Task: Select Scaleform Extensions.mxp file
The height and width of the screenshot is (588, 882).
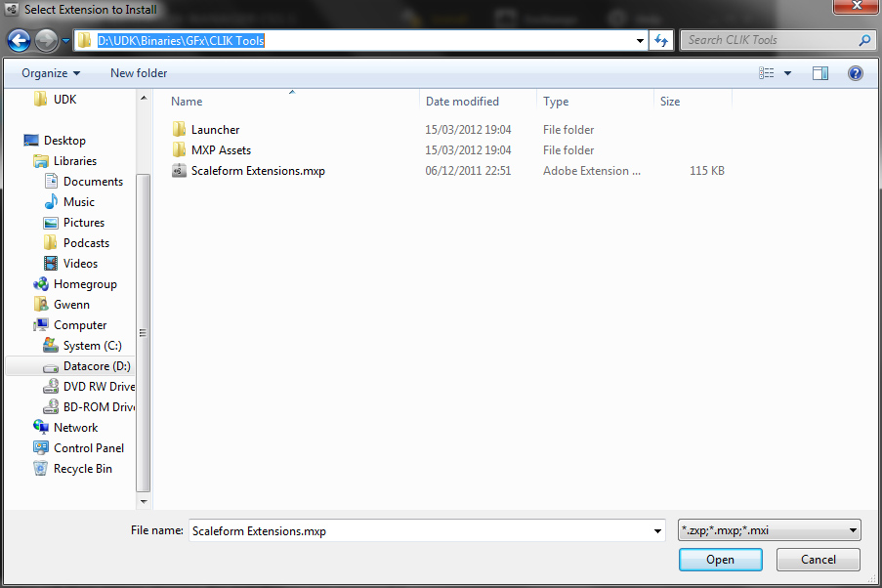Action: coord(258,171)
